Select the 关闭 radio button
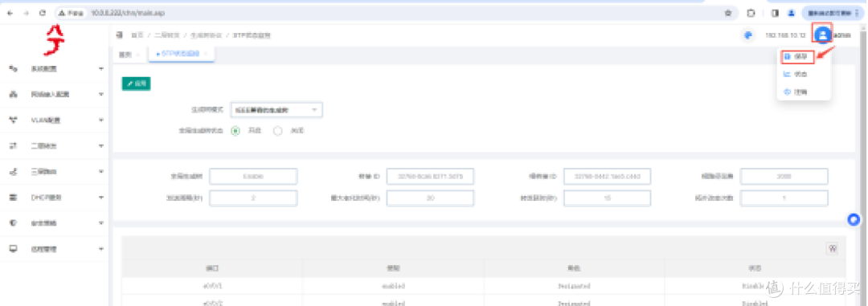Image resolution: width=868 pixels, height=306 pixels. [x=278, y=131]
